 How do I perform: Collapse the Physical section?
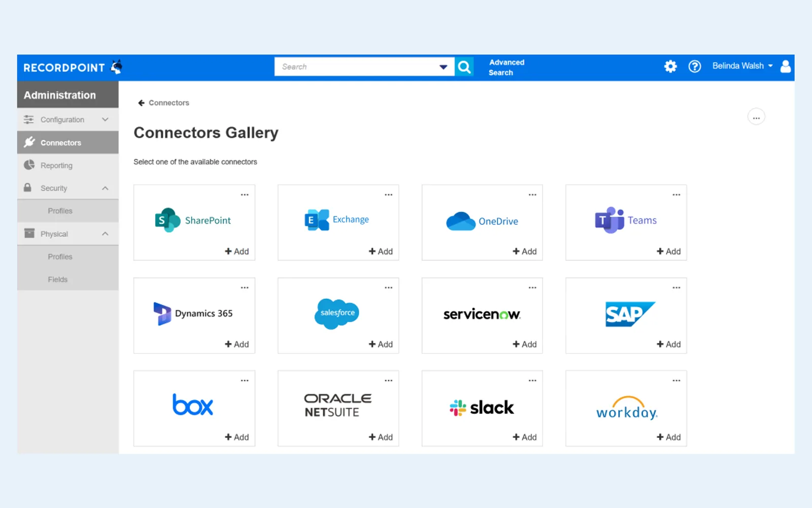68,234
